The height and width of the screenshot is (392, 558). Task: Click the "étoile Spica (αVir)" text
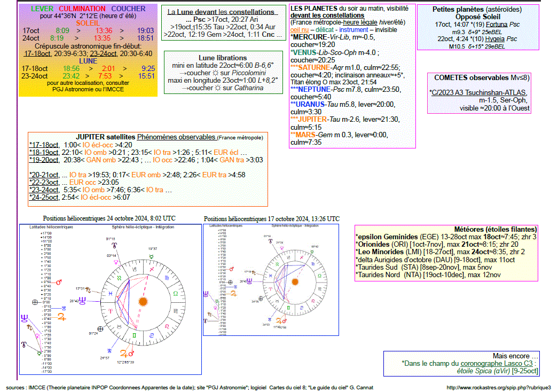click(x=483, y=371)
